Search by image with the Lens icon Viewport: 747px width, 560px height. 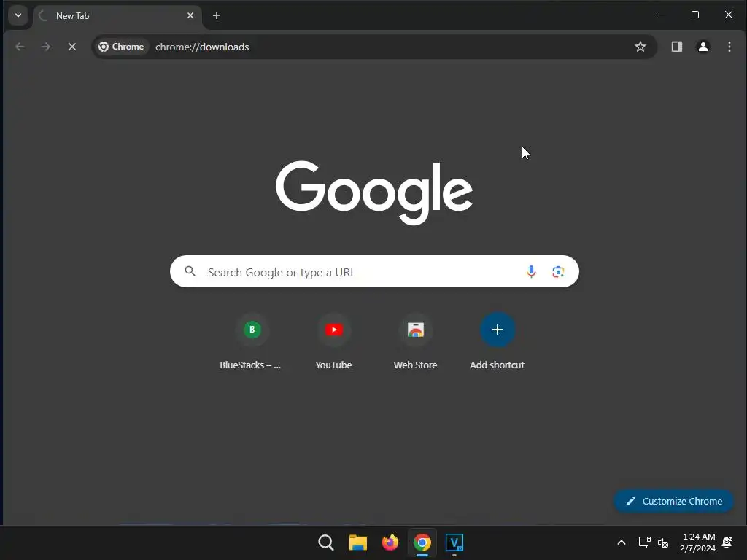558,271
